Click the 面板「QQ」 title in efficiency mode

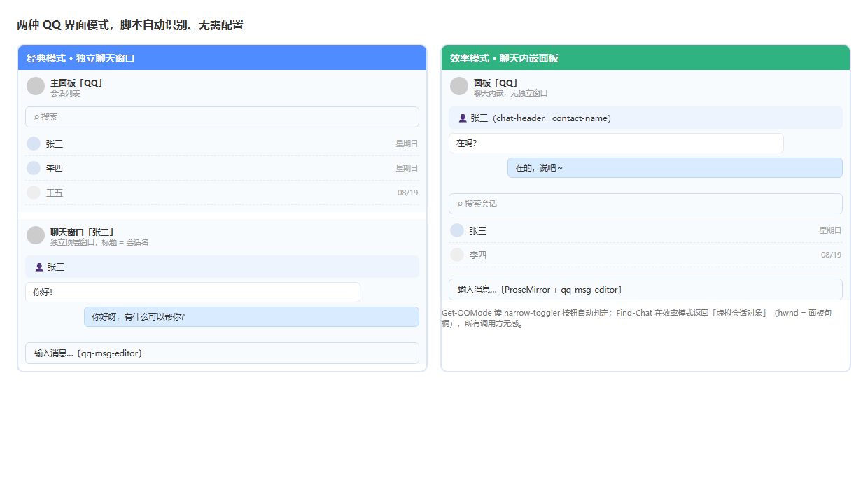tap(496, 83)
